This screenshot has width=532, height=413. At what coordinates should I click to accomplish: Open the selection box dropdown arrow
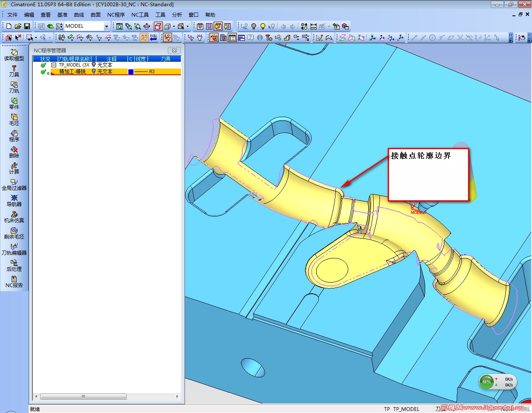tap(36, 37)
